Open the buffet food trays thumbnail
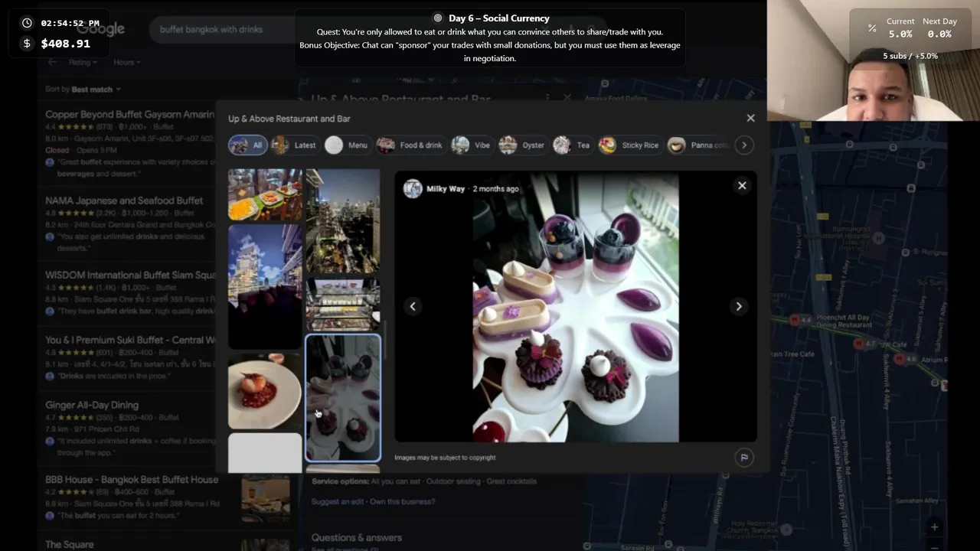This screenshot has width=980, height=551. click(265, 194)
